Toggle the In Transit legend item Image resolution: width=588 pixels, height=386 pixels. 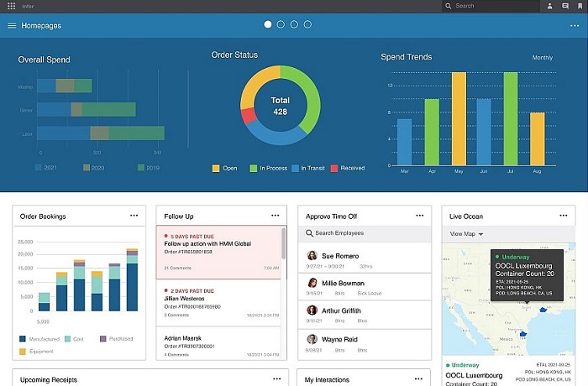point(308,169)
